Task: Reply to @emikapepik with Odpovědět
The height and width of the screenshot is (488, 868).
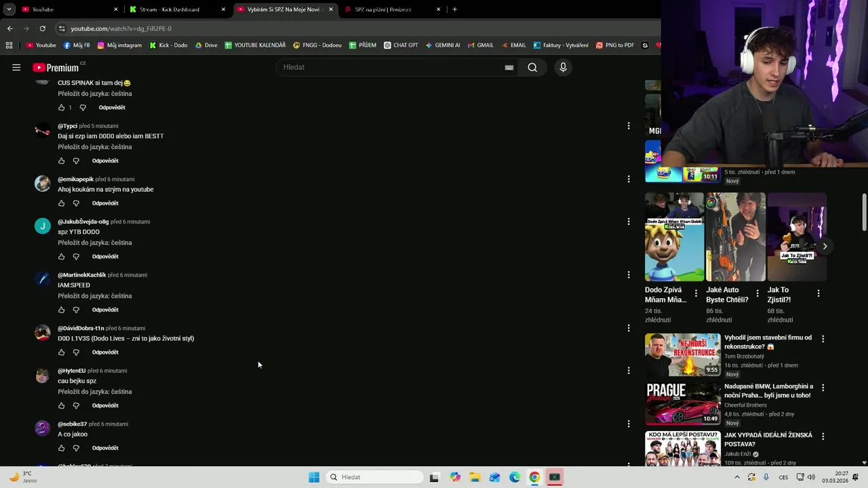Action: click(x=105, y=203)
